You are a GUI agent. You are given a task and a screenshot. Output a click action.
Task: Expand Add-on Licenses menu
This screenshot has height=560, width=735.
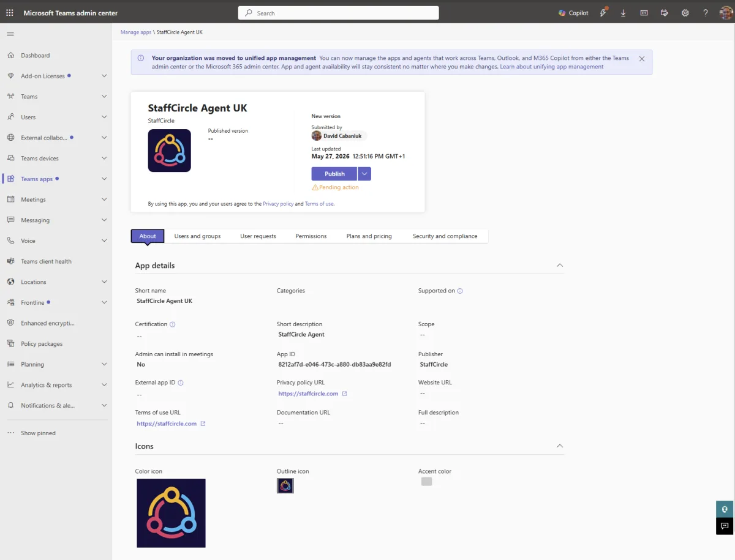click(104, 76)
